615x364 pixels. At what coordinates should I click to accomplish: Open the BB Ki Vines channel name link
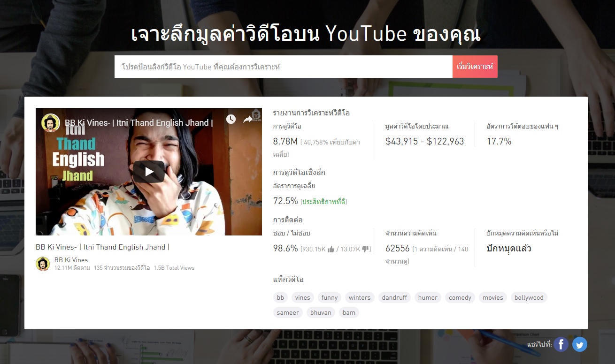coord(71,260)
